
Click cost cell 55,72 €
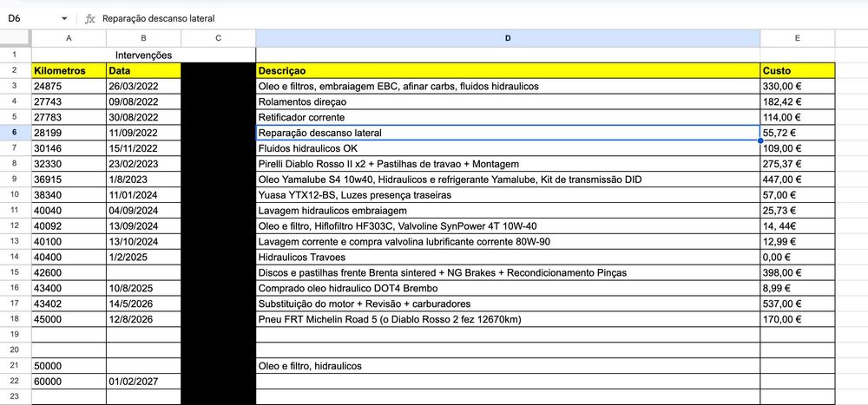(x=797, y=133)
